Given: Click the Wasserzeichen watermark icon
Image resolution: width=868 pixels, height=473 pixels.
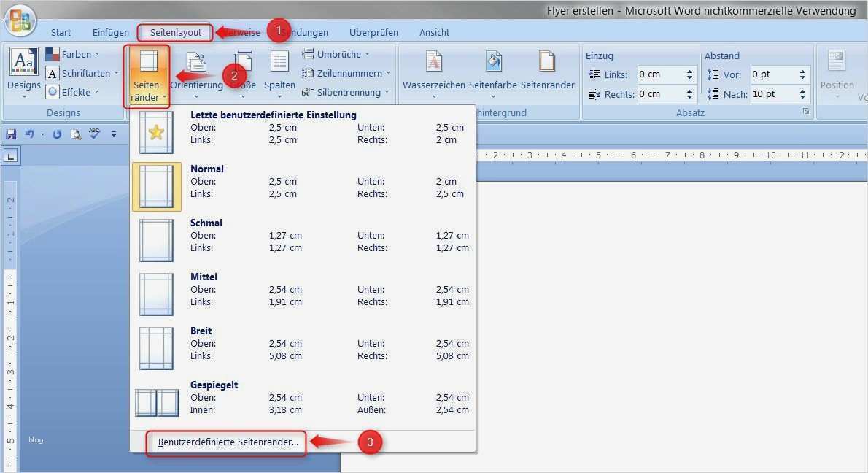Looking at the screenshot, I should (434, 61).
